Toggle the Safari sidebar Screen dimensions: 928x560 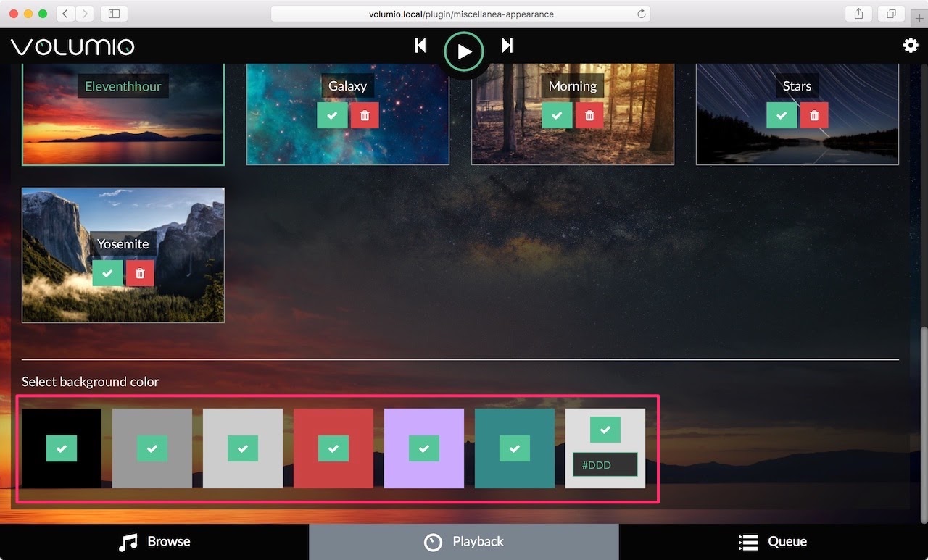click(x=114, y=14)
